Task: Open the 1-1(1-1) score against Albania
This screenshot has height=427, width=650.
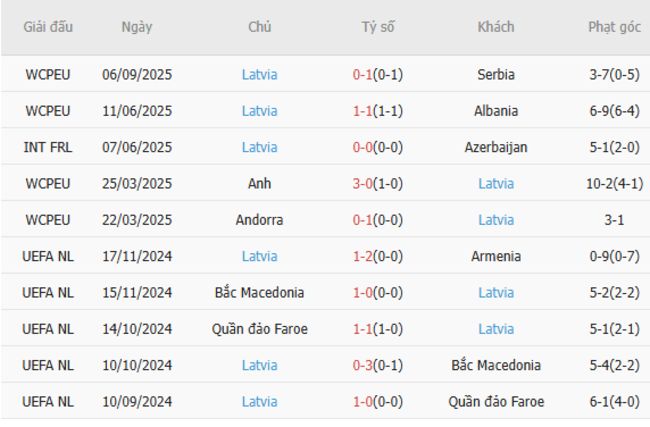Action: [x=377, y=111]
